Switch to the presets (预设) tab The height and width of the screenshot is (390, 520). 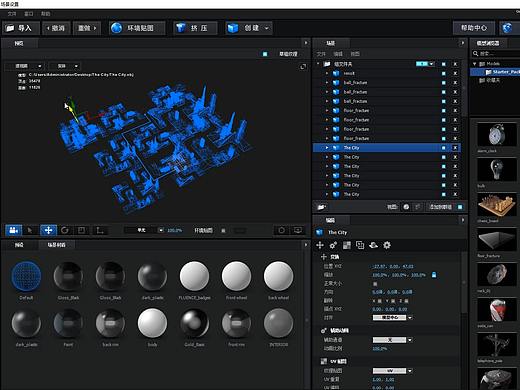tap(19, 245)
